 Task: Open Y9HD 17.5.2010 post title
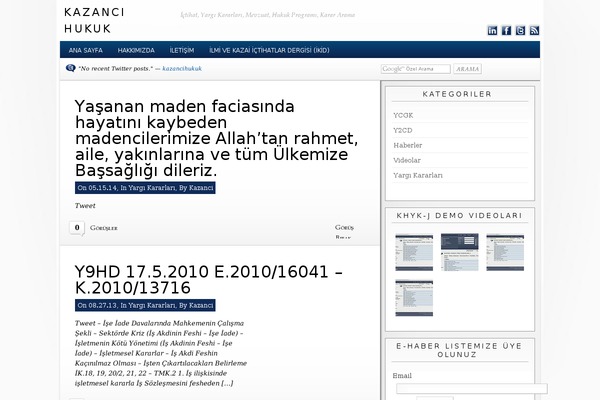click(209, 279)
